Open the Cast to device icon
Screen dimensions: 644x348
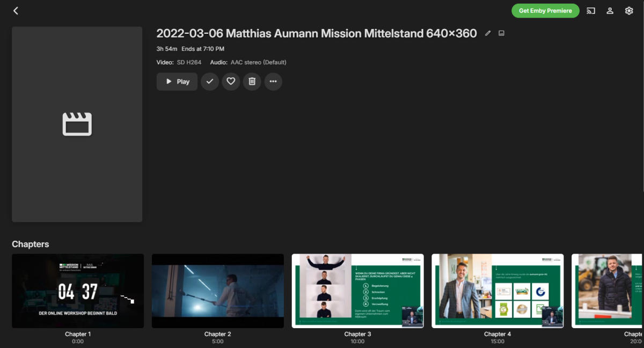coord(590,10)
